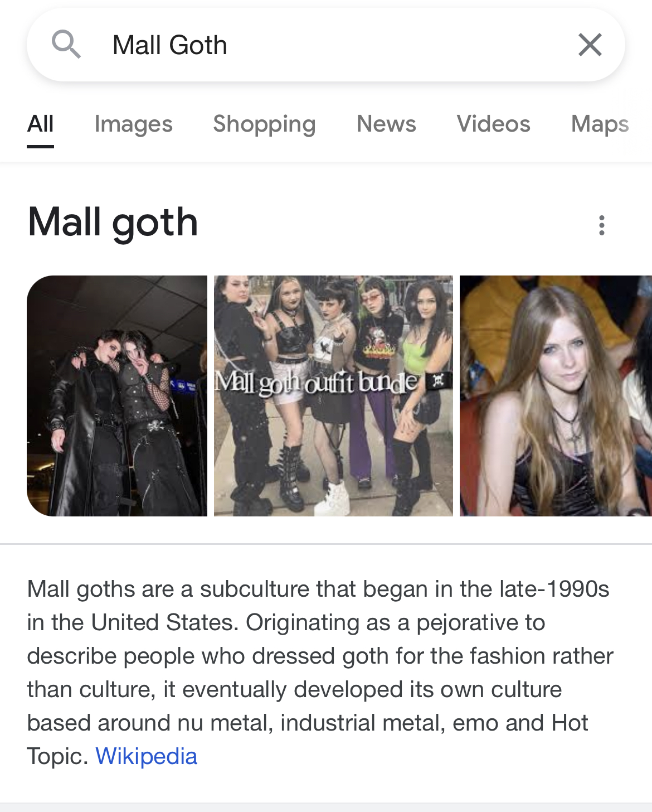Switch to the Images tab
This screenshot has height=812, width=652.
point(134,124)
